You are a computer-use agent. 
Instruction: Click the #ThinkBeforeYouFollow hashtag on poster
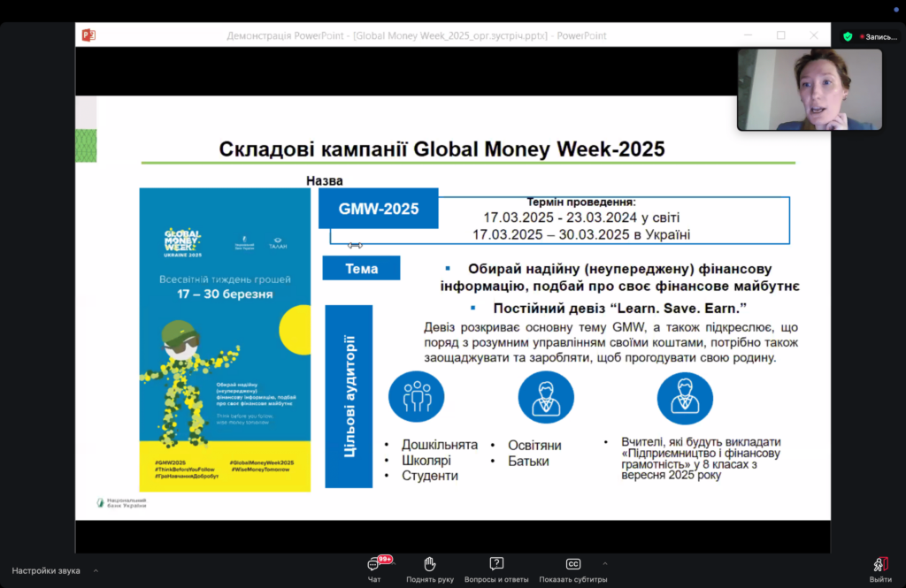[184, 469]
